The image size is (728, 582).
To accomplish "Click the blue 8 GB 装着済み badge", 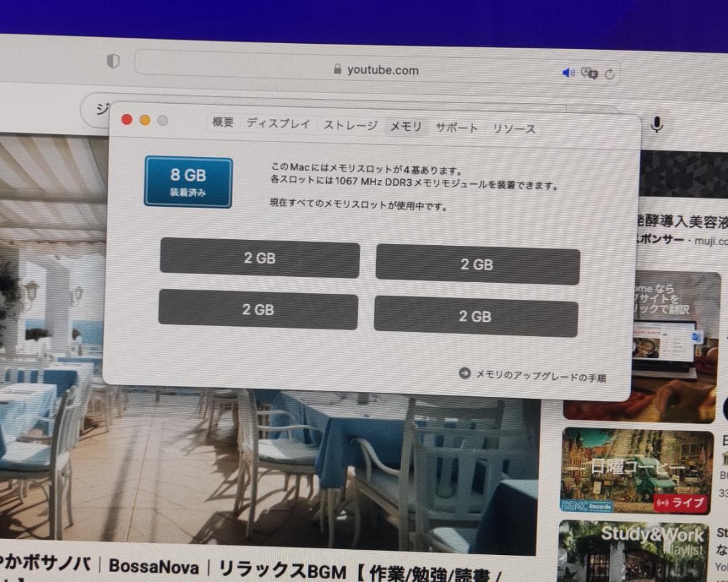I will pos(188,181).
